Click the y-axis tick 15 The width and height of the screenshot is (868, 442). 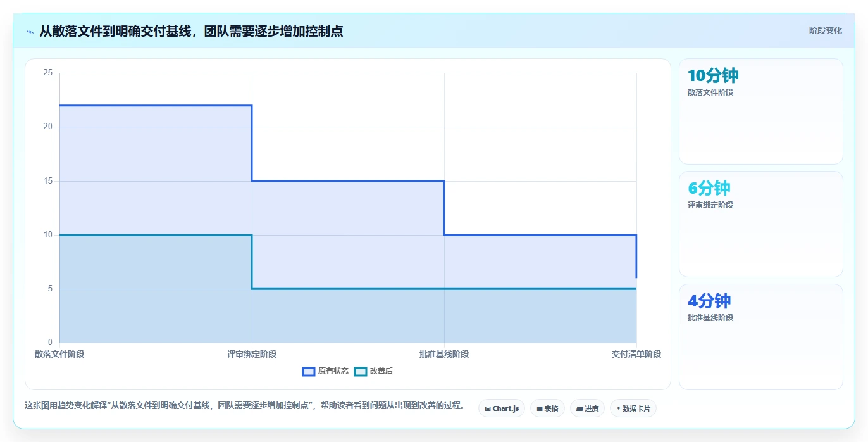(x=47, y=181)
